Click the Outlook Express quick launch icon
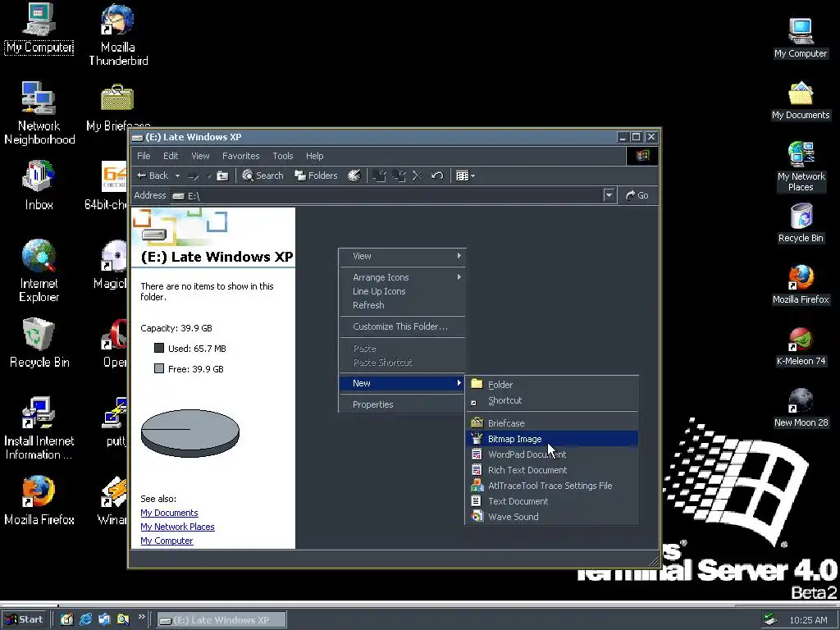The width and height of the screenshot is (840, 630). point(104,619)
